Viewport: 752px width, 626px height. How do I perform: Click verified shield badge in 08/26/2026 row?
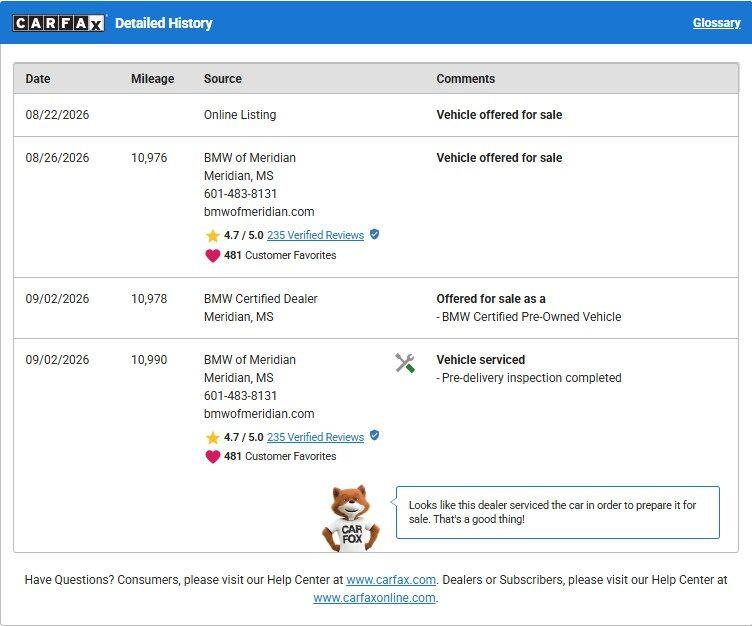coord(375,234)
